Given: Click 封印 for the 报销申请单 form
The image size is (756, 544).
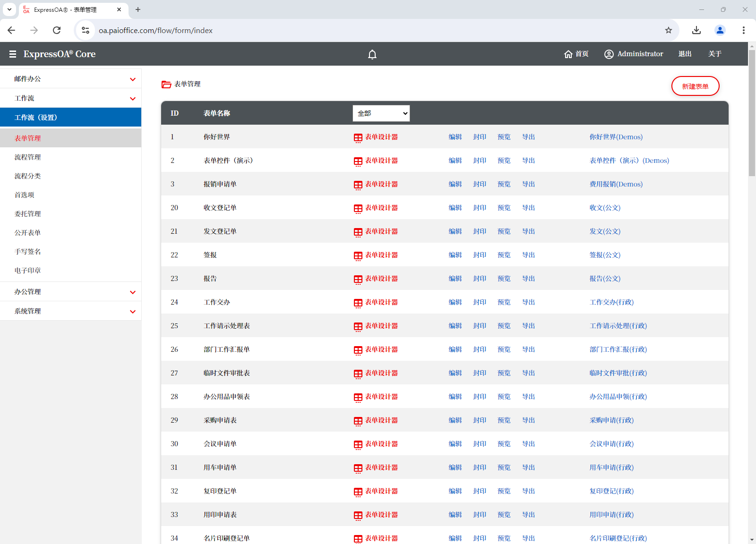Looking at the screenshot, I should click(x=480, y=184).
